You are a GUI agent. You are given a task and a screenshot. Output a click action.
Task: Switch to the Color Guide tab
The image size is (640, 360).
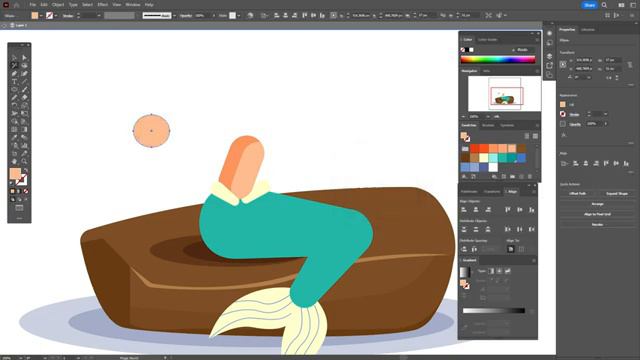(x=487, y=40)
